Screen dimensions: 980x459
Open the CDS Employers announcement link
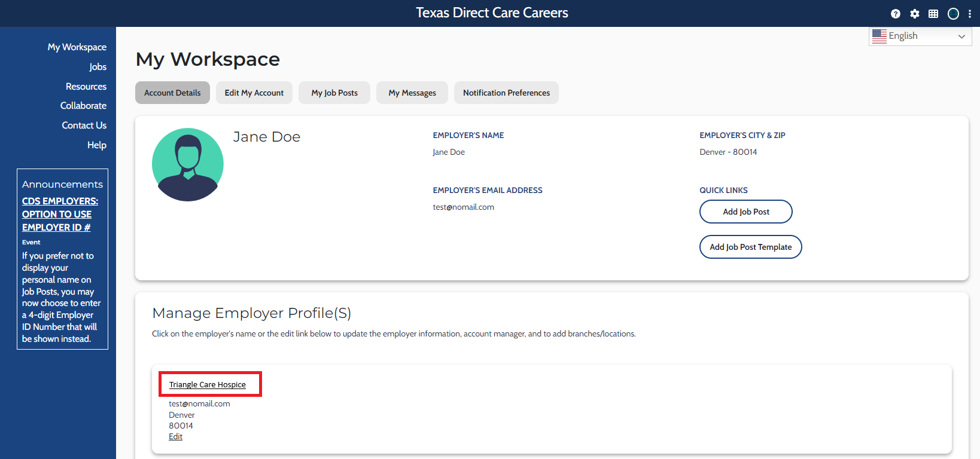point(60,214)
